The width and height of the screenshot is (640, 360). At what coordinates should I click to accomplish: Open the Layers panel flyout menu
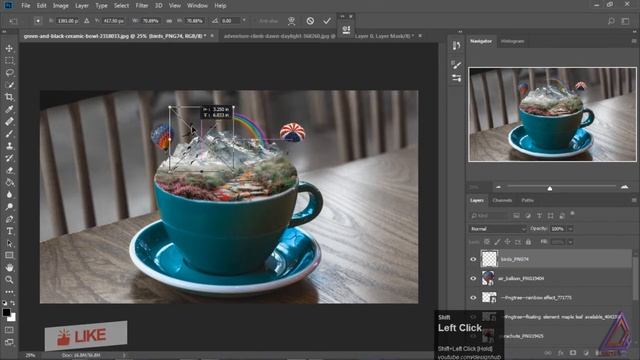click(x=634, y=200)
